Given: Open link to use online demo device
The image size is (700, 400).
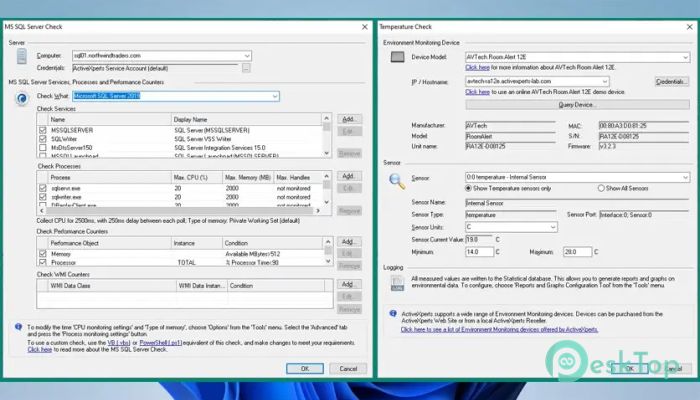Looking at the screenshot, I should click(x=477, y=92).
